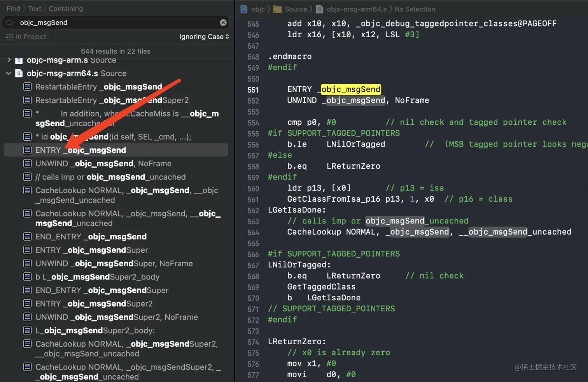Click LNilOrTagged: label in code
This screenshot has width=588, height=382.
click(x=299, y=265)
